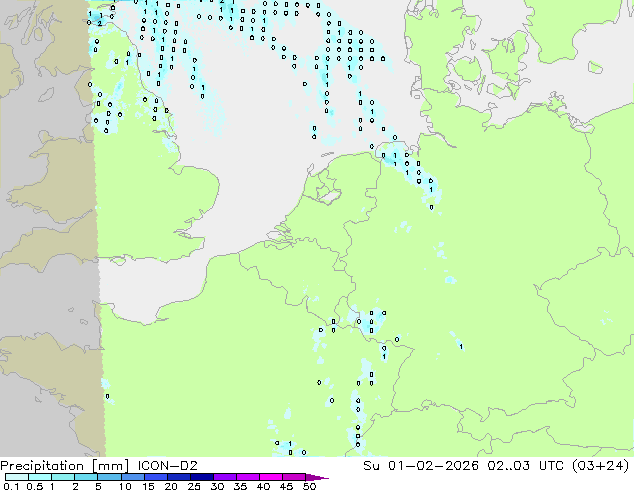Choose the 25–30 mm navy legend box
634x490 pixels.
[x=202, y=477]
